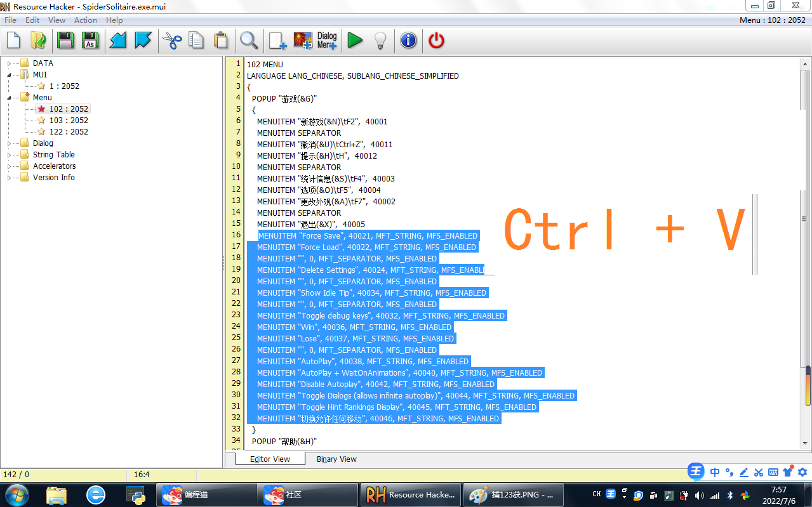Viewport: 812px width, 507px height.
Task: Click the network signal tray icon
Action: pos(715,495)
